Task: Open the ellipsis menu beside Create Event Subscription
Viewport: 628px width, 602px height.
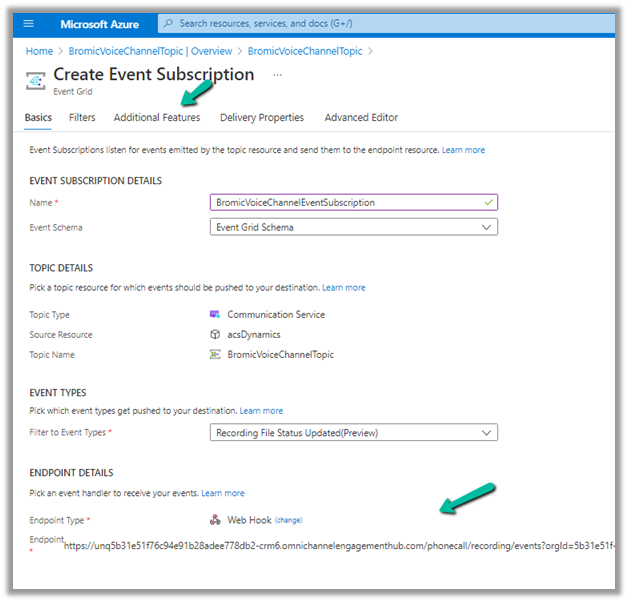Action: [278, 75]
